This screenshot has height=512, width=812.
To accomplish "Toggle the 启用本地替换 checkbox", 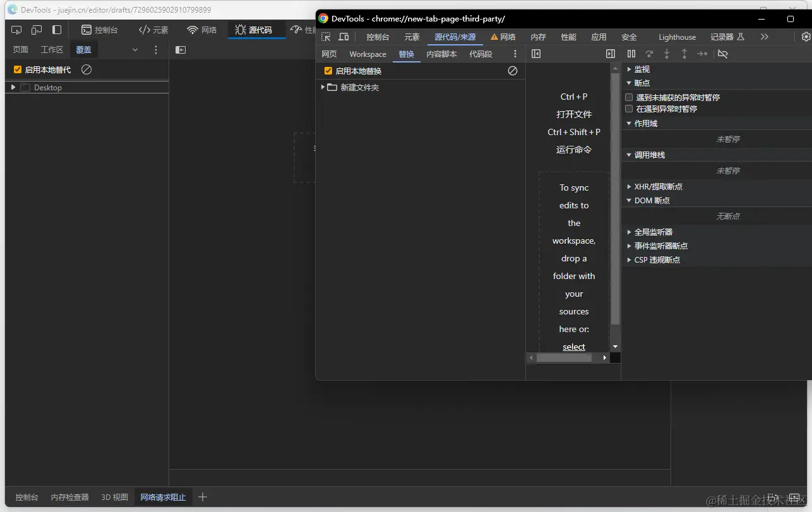I will [328, 71].
